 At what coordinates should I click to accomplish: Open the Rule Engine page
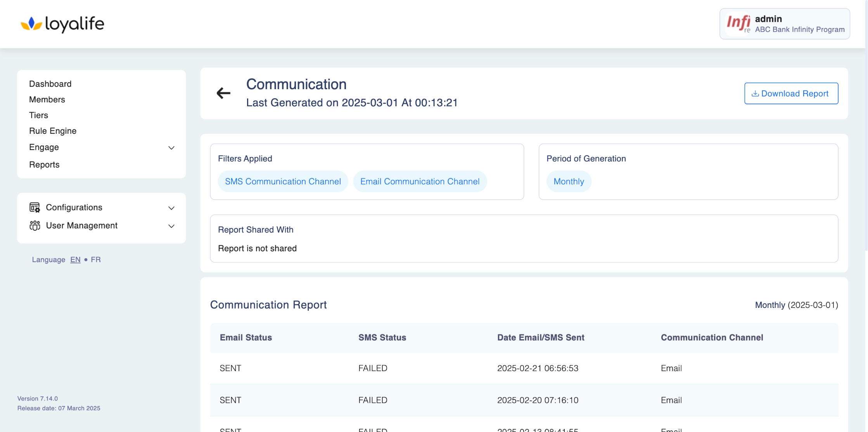point(53,131)
